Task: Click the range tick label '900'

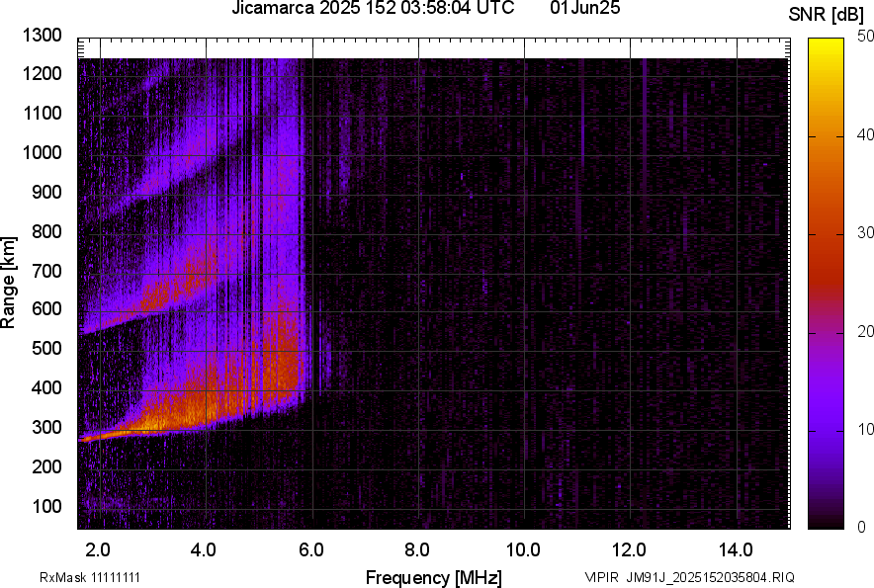Action: [x=46, y=192]
